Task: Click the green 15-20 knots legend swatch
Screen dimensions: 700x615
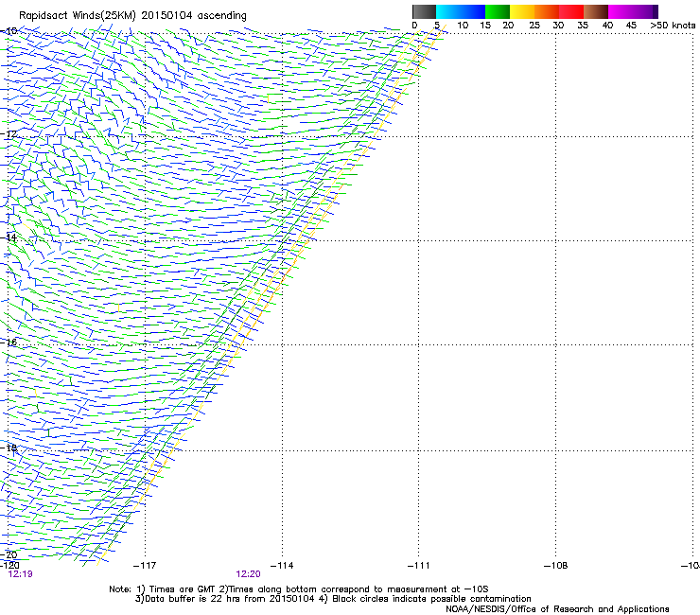Action: (498, 11)
